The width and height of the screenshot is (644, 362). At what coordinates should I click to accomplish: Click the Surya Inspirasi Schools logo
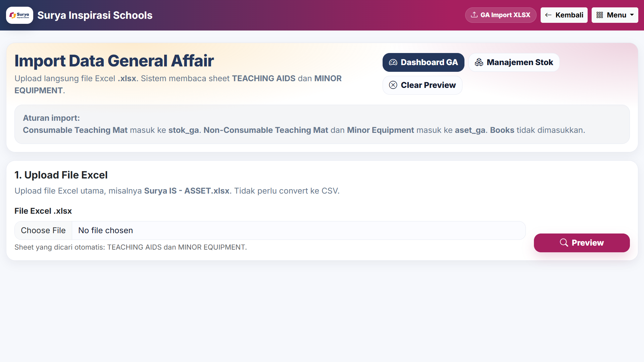pos(19,15)
